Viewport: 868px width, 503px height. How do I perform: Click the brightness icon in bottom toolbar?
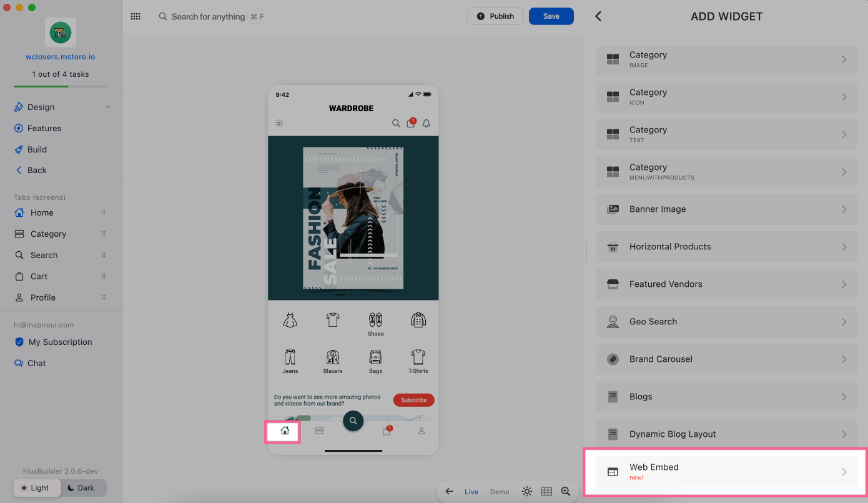pyautogui.click(x=527, y=492)
